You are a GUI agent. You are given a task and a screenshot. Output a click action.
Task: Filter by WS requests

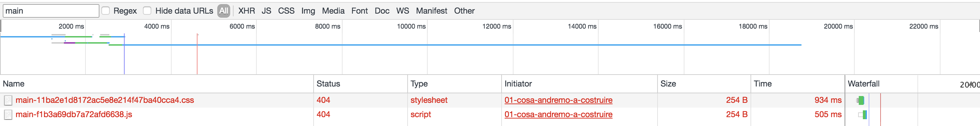pyautogui.click(x=402, y=11)
